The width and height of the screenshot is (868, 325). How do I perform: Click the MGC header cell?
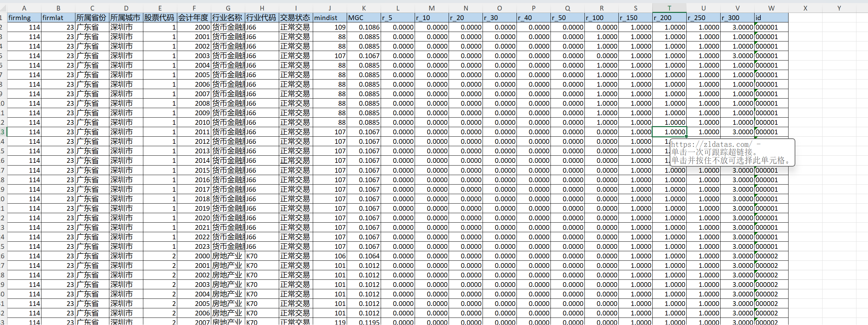[x=364, y=18]
